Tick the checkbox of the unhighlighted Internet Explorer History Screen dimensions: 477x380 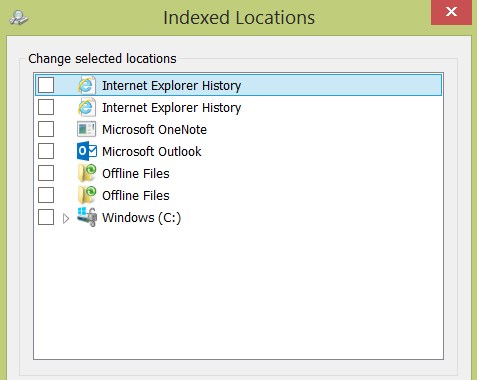[46, 107]
